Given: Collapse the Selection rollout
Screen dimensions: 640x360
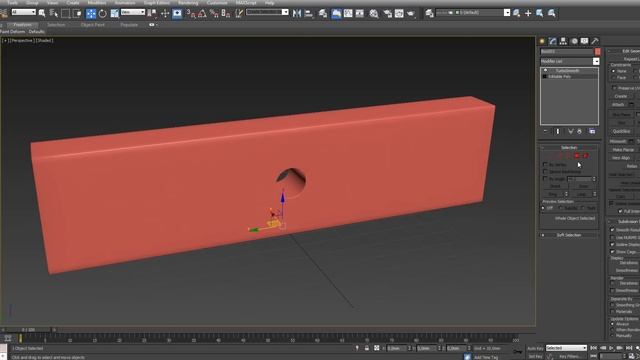Looking at the screenshot, I should (569, 147).
